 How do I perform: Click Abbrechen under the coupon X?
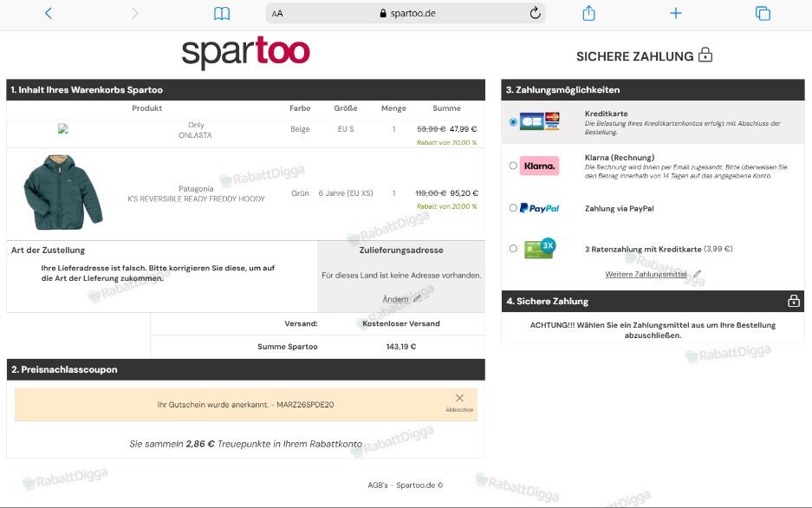coord(459,410)
